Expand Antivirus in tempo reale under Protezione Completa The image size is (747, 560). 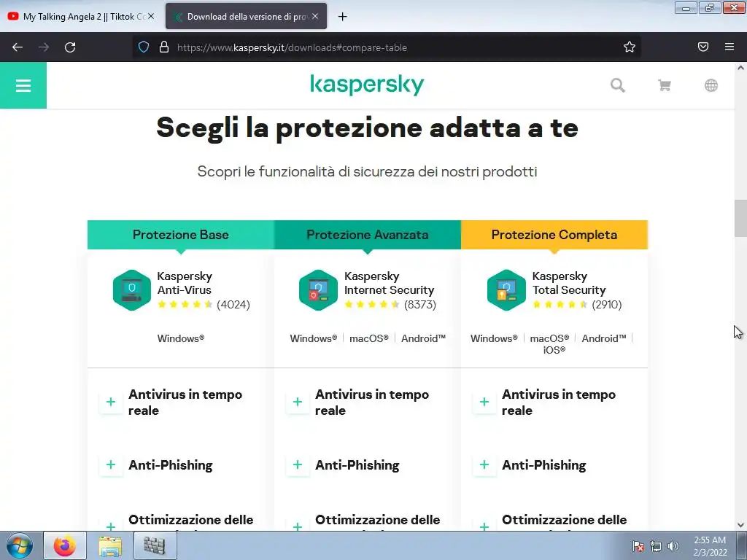coord(484,402)
